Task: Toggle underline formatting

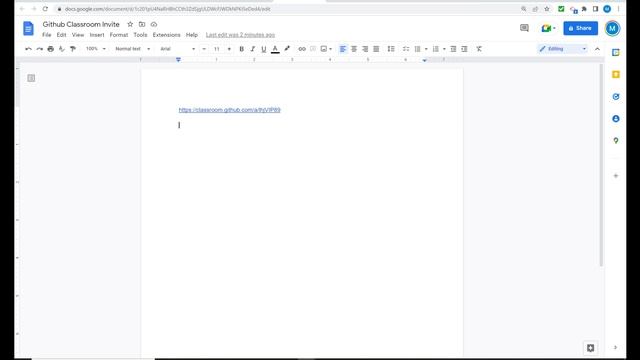Action: 264,49
